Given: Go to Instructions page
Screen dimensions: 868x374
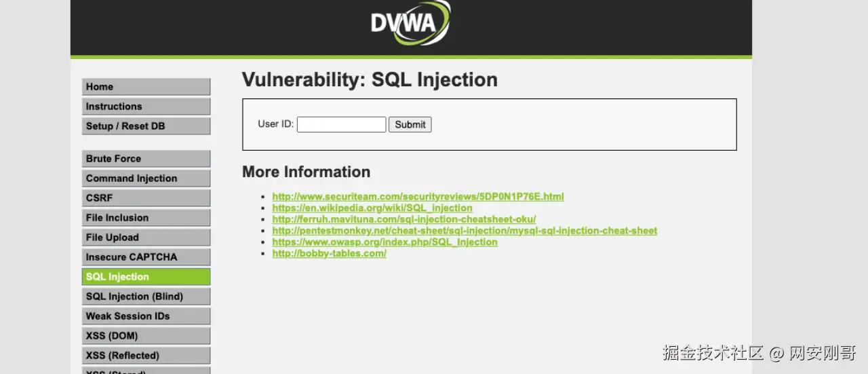Looking at the screenshot, I should 146,107.
